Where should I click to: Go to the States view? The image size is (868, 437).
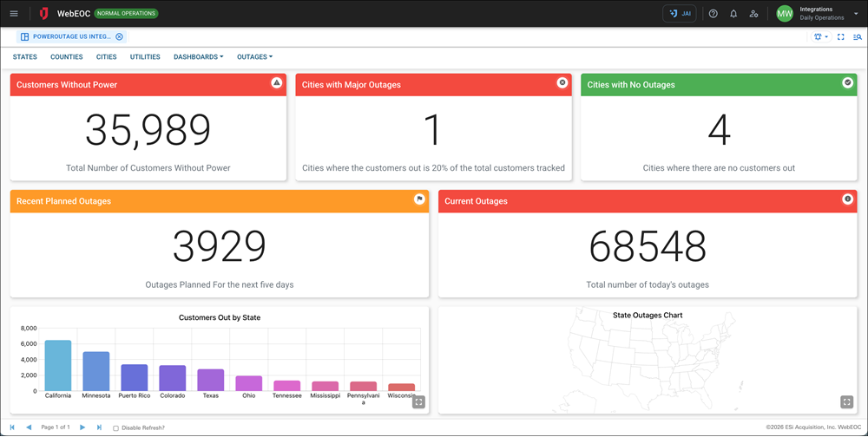pos(25,57)
